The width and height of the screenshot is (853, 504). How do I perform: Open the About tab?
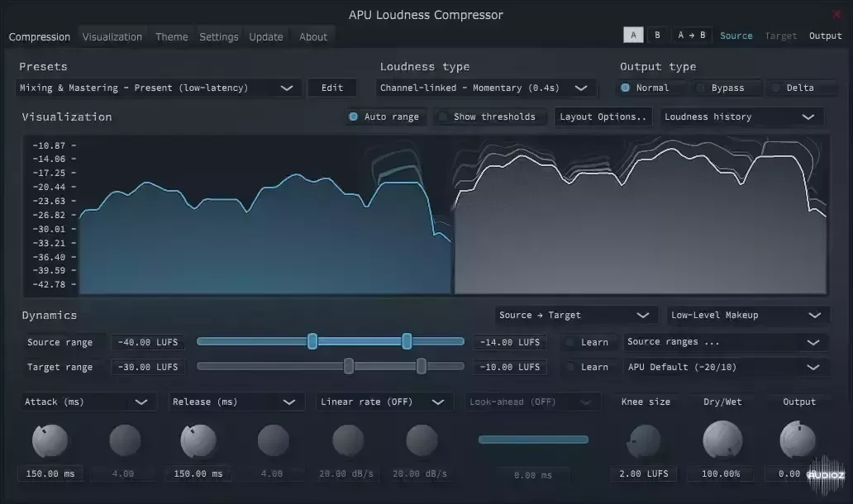point(312,37)
